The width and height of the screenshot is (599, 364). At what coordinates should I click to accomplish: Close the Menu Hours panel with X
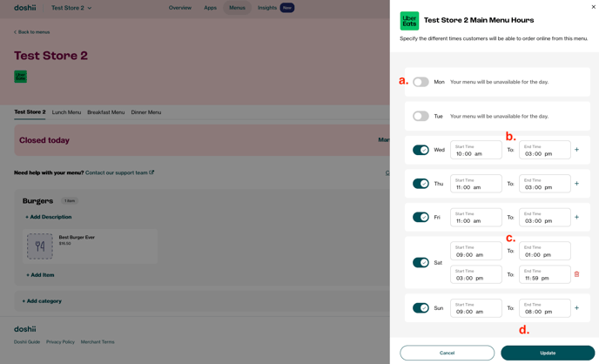593,7
